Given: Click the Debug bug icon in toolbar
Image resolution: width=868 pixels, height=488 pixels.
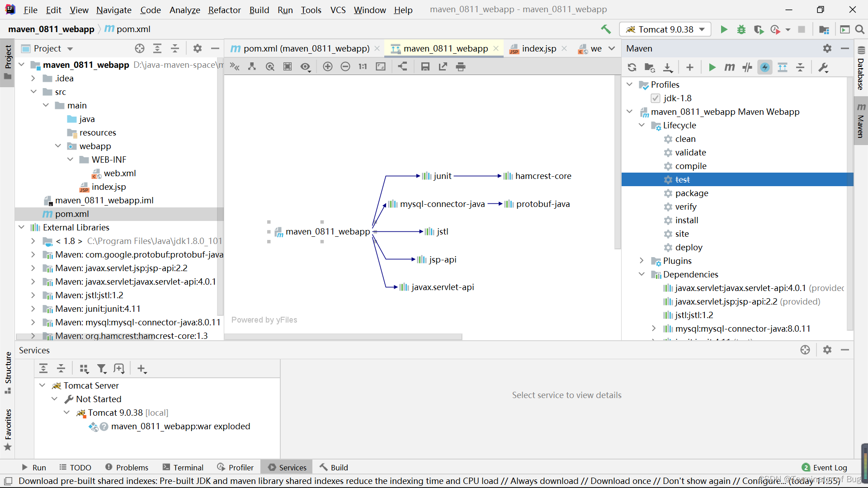Looking at the screenshot, I should (741, 29).
